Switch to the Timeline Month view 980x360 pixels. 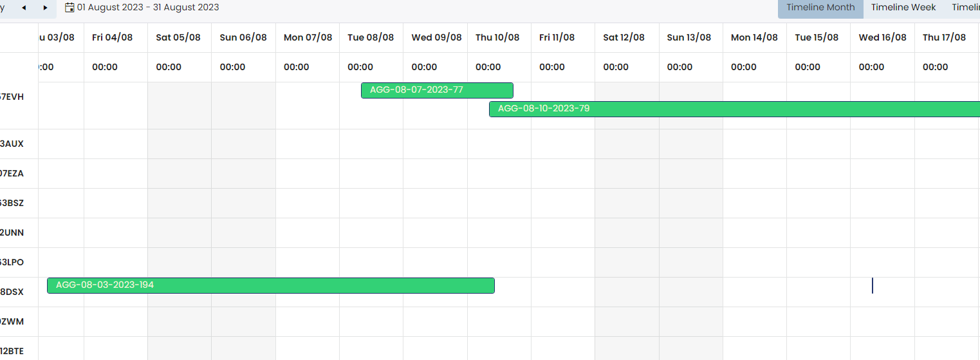820,8
